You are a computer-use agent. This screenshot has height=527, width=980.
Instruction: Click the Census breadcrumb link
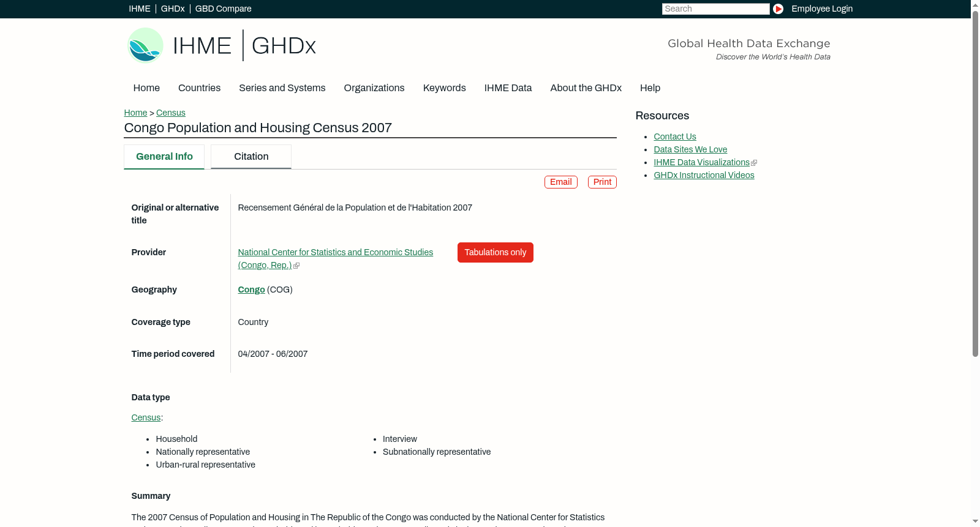pos(171,113)
